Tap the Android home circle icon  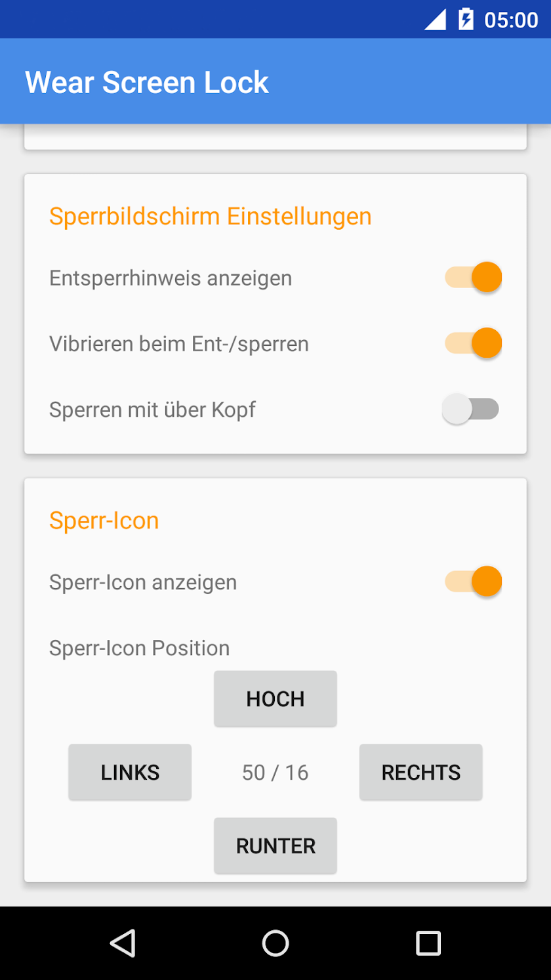(x=275, y=943)
